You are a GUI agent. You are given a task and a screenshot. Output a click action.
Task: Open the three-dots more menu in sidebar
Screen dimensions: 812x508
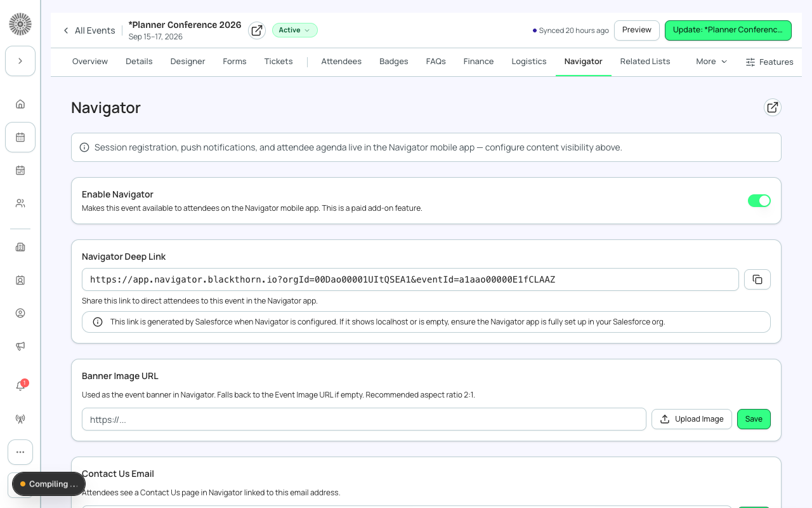point(20,452)
